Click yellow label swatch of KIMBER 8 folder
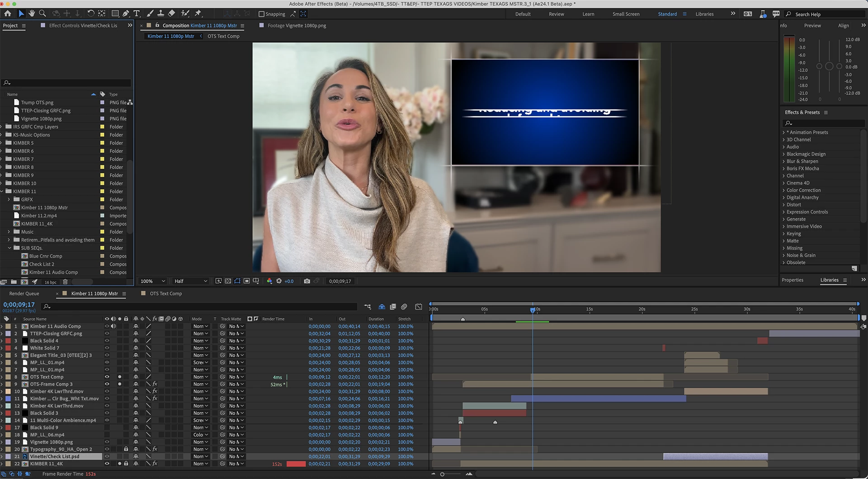The height and width of the screenshot is (479, 868). tap(102, 167)
